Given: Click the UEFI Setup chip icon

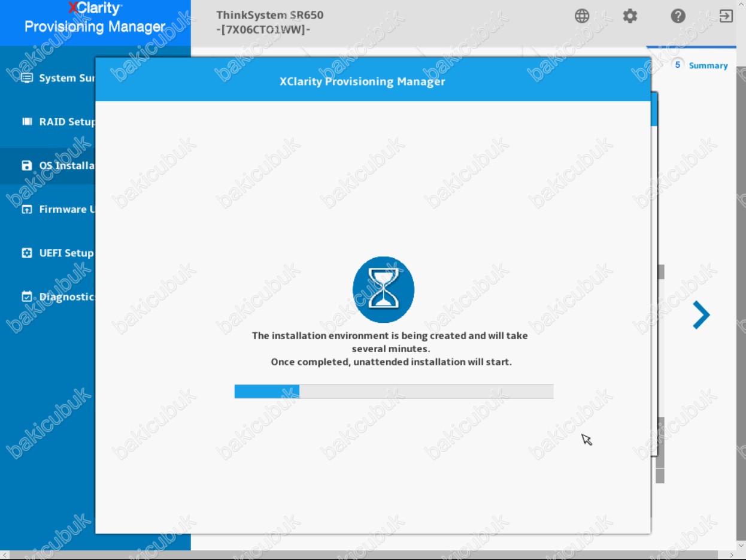Looking at the screenshot, I should (x=27, y=253).
